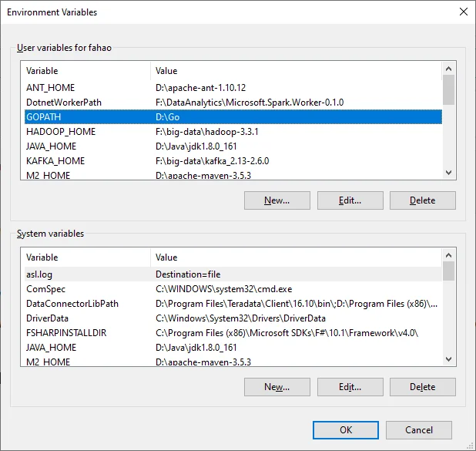Click New button under System variables
The height and width of the screenshot is (451, 476).
(x=277, y=387)
